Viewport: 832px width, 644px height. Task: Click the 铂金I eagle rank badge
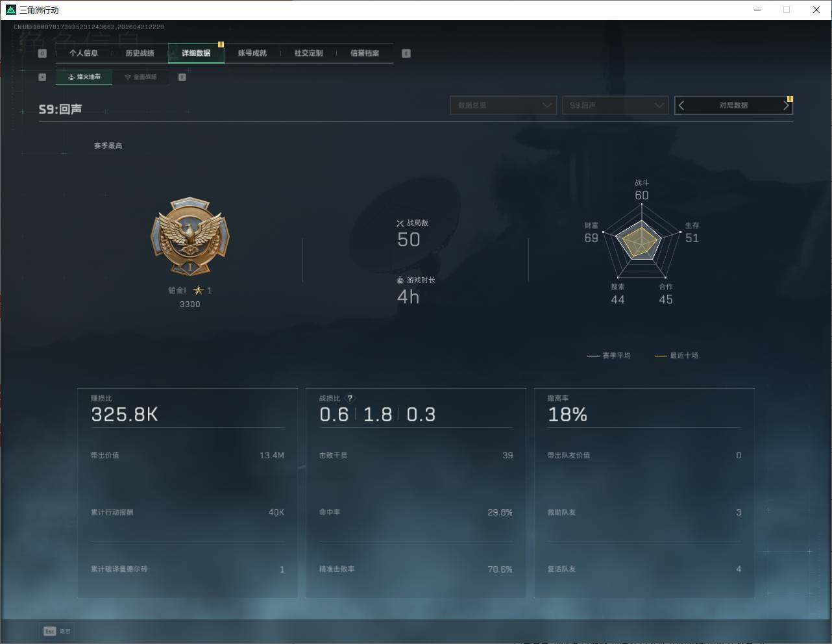[x=190, y=236]
